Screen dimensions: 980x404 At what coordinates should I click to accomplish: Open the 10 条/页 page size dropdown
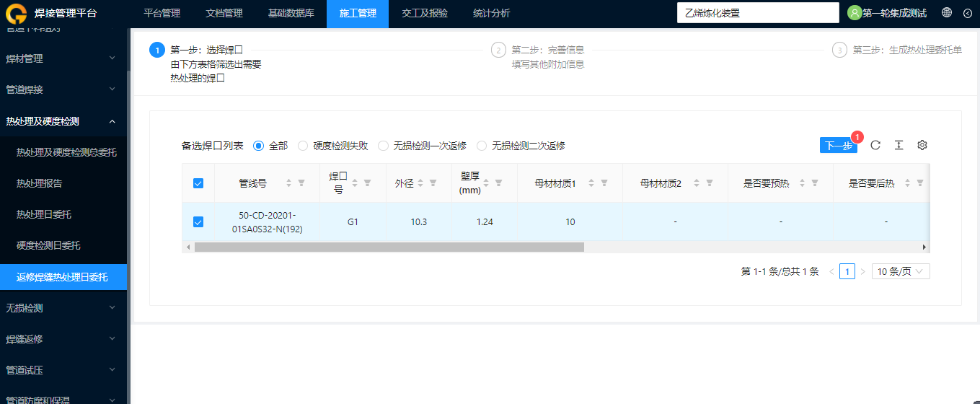[901, 271]
